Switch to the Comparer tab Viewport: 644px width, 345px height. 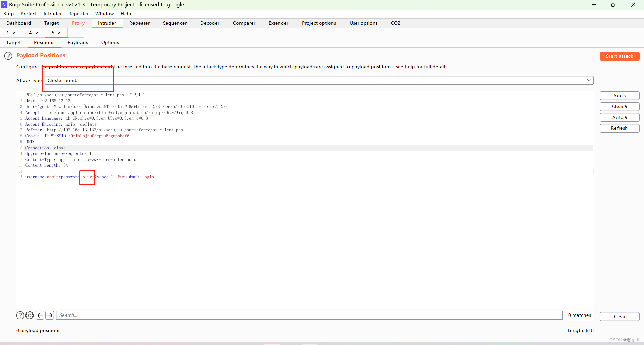pyautogui.click(x=244, y=23)
